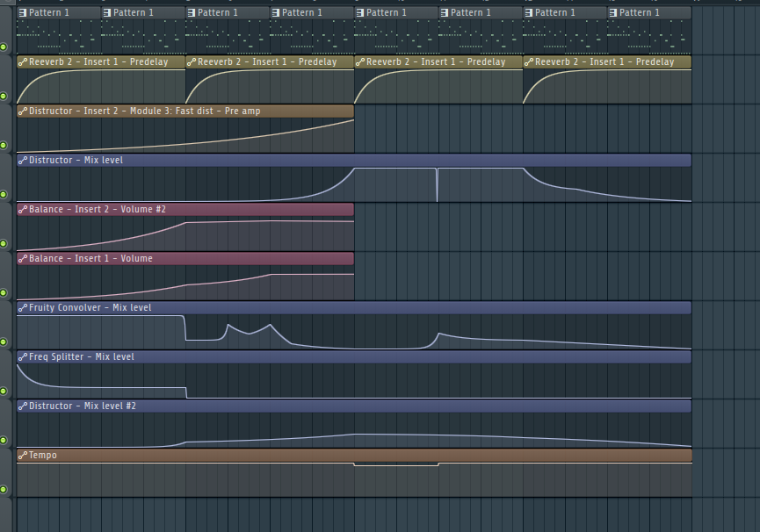The width and height of the screenshot is (760, 532).
Task: Mute the Distructor Mix level track
Action: coord(4,194)
